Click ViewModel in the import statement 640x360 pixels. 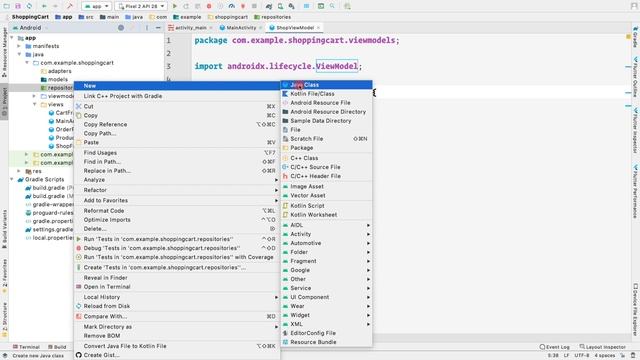point(337,66)
